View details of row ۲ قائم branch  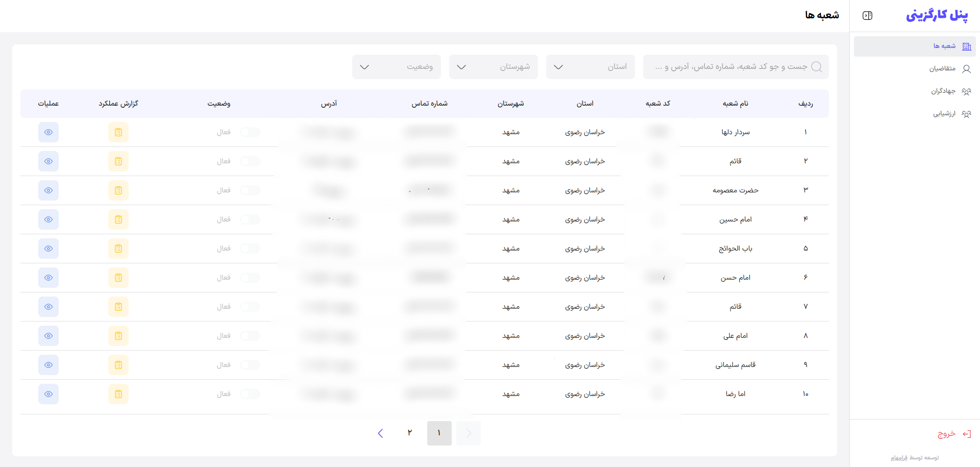point(48,161)
